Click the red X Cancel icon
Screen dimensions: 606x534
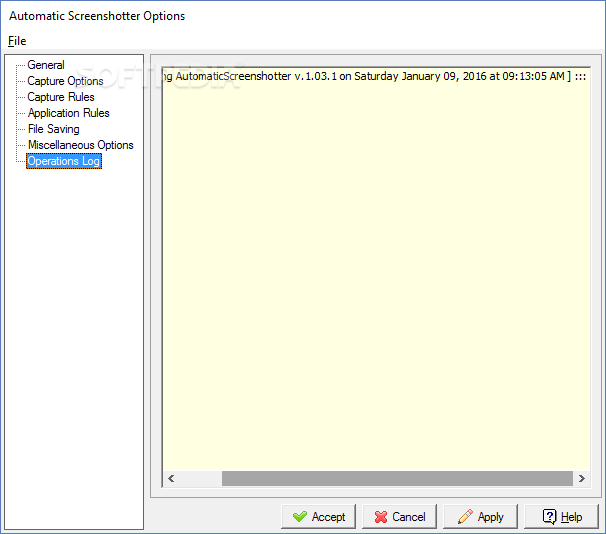(381, 517)
